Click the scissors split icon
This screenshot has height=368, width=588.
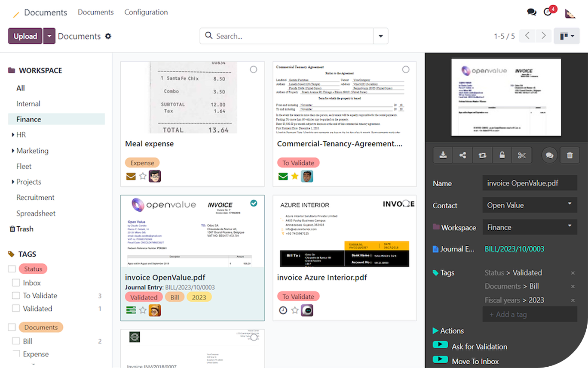(x=521, y=155)
